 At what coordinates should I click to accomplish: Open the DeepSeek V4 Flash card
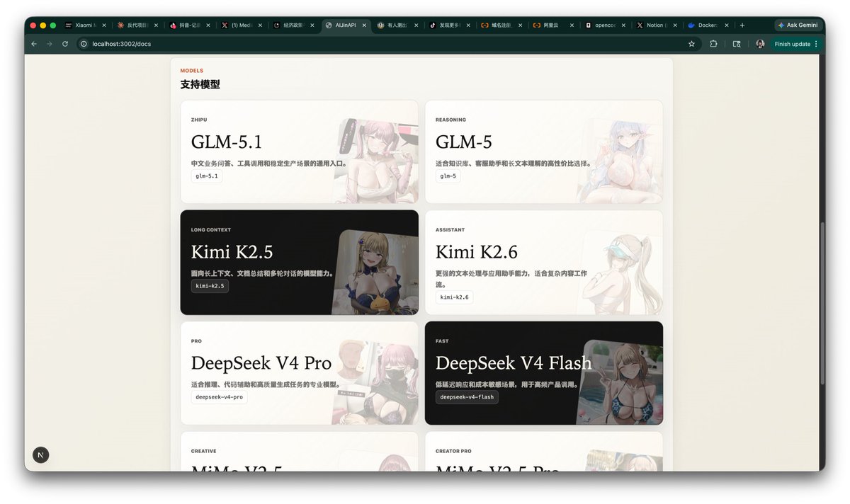point(544,373)
